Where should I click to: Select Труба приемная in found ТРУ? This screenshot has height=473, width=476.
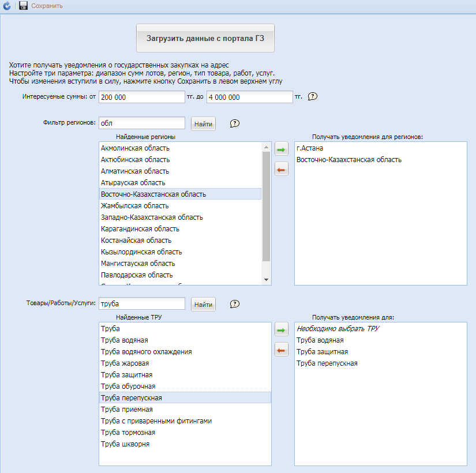pyautogui.click(x=185, y=410)
